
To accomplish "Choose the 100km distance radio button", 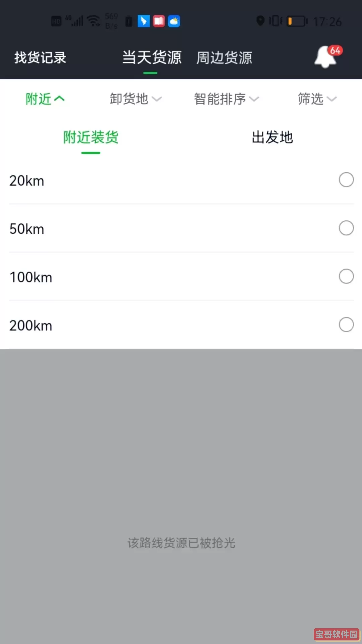I will click(346, 276).
